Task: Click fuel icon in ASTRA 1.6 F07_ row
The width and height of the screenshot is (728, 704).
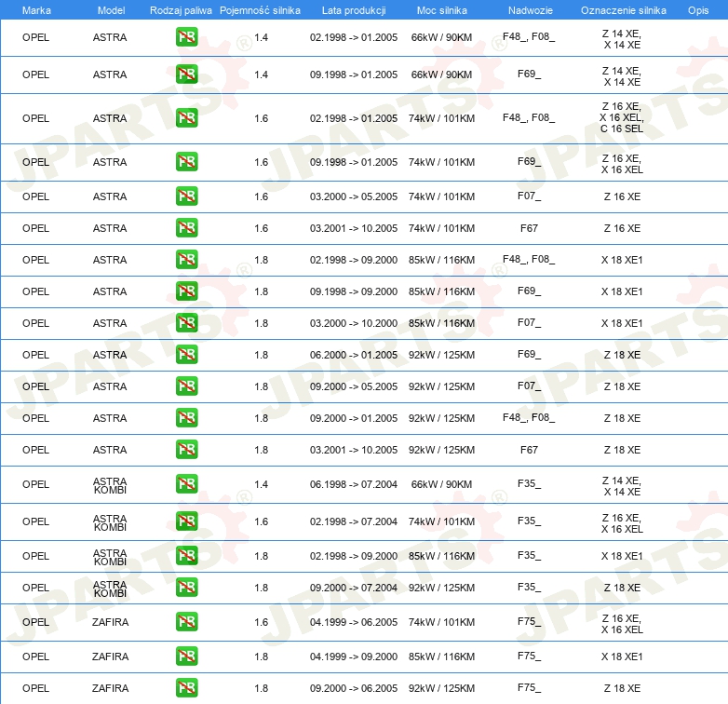Action: coord(186,196)
